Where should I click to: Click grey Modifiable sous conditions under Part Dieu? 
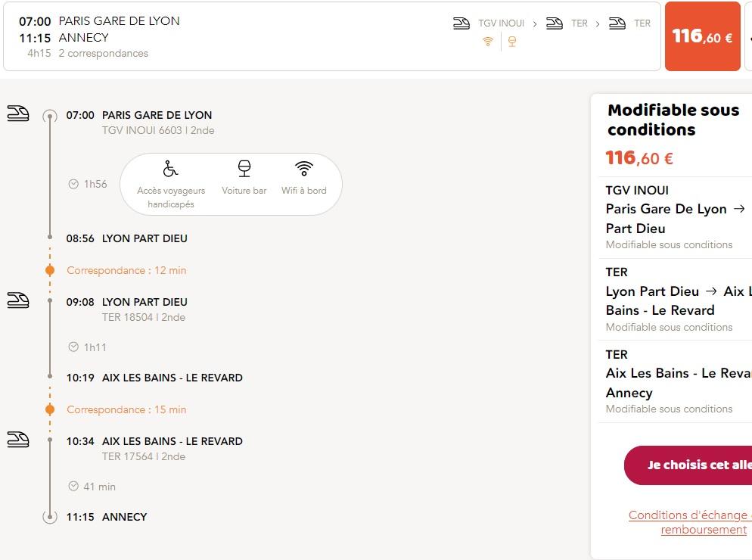click(x=669, y=244)
